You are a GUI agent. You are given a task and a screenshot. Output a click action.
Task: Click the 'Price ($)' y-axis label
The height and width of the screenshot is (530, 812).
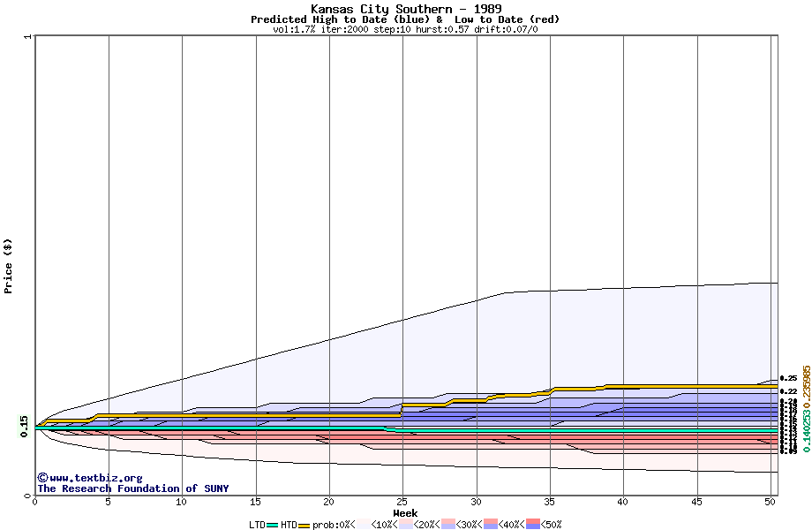pyautogui.click(x=8, y=266)
